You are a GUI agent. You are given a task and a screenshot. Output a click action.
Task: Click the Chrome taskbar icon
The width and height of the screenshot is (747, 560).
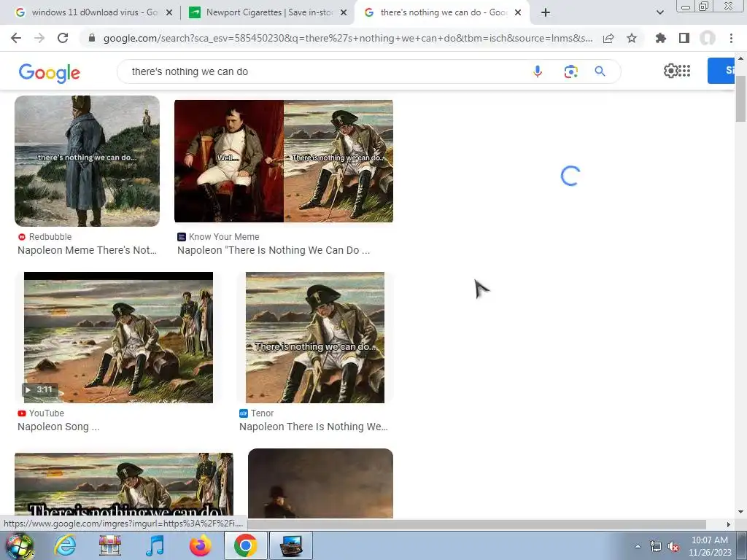(x=245, y=545)
